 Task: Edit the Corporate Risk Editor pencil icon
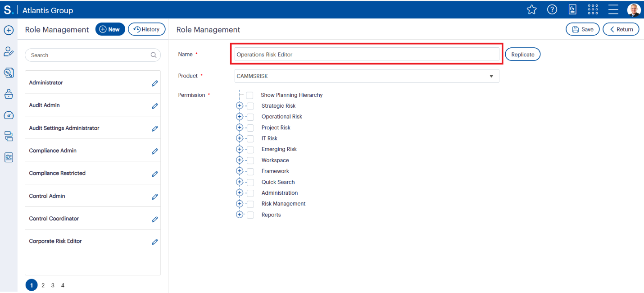[x=154, y=242]
